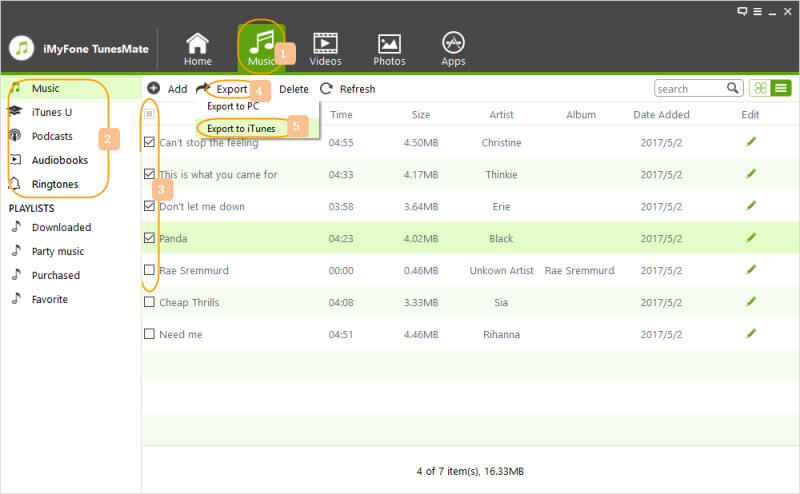Screen dimensions: 800x494
Task: Sort by the Time column header
Action: pos(341,114)
